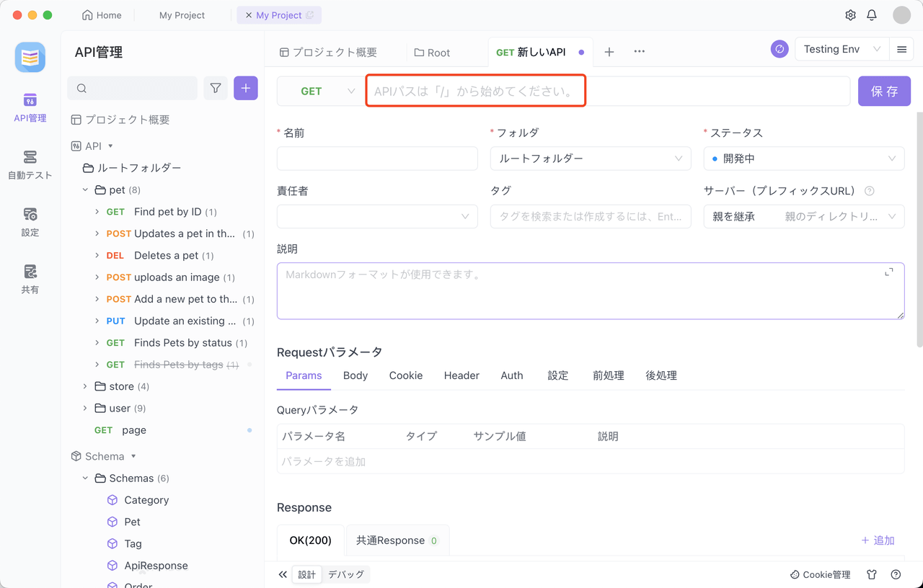
Task: Open the 責任者 dropdown
Action: (x=377, y=216)
